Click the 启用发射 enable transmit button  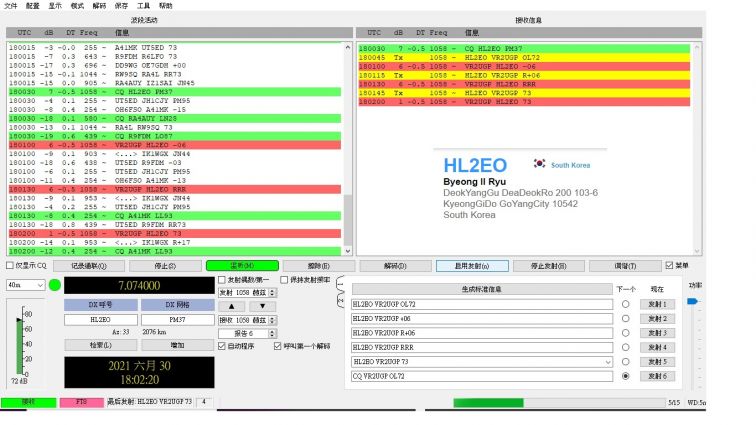(x=472, y=266)
